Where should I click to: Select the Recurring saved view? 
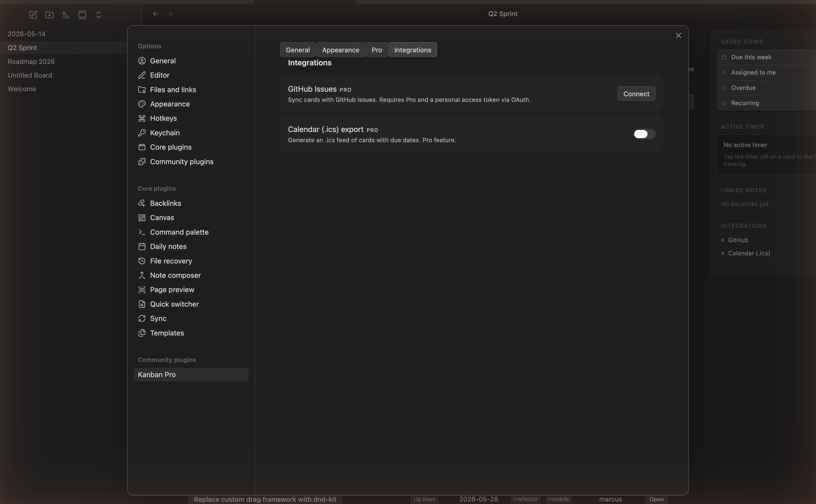tap(766, 103)
